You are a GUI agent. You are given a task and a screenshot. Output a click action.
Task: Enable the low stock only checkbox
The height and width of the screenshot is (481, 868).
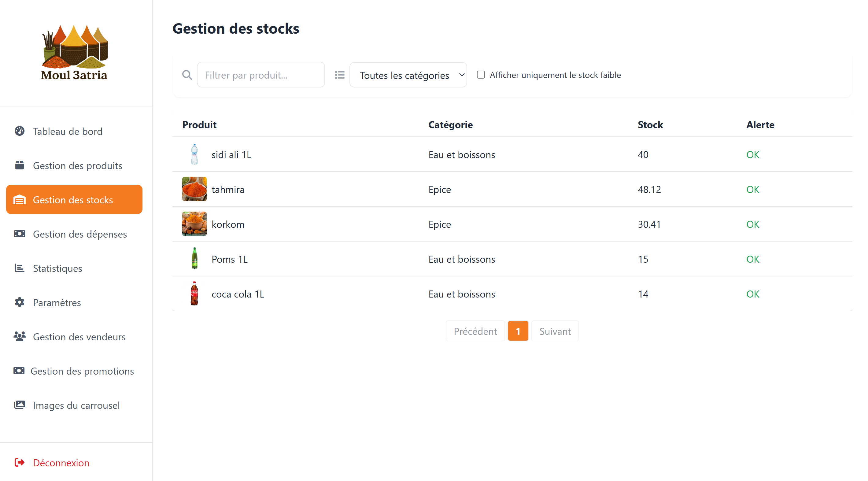(x=481, y=75)
